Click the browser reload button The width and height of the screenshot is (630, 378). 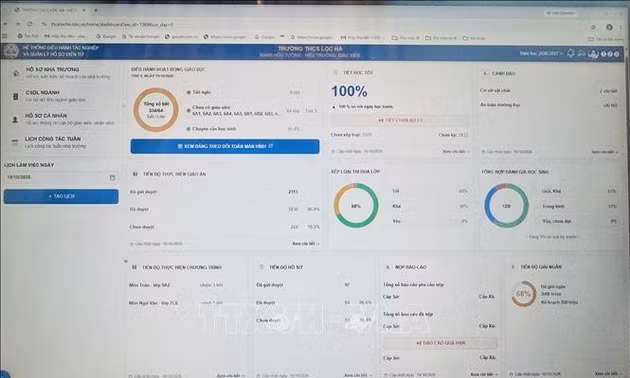30,24
